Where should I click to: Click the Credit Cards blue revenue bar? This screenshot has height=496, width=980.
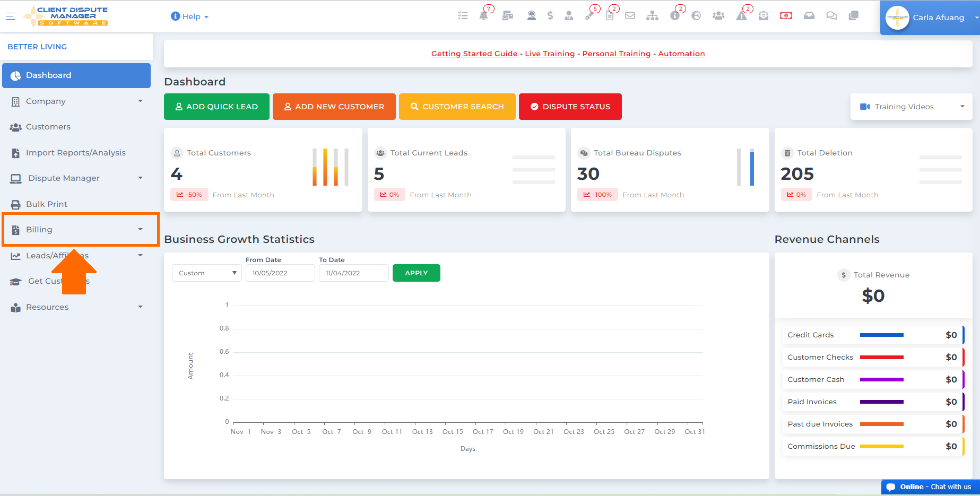click(x=882, y=335)
